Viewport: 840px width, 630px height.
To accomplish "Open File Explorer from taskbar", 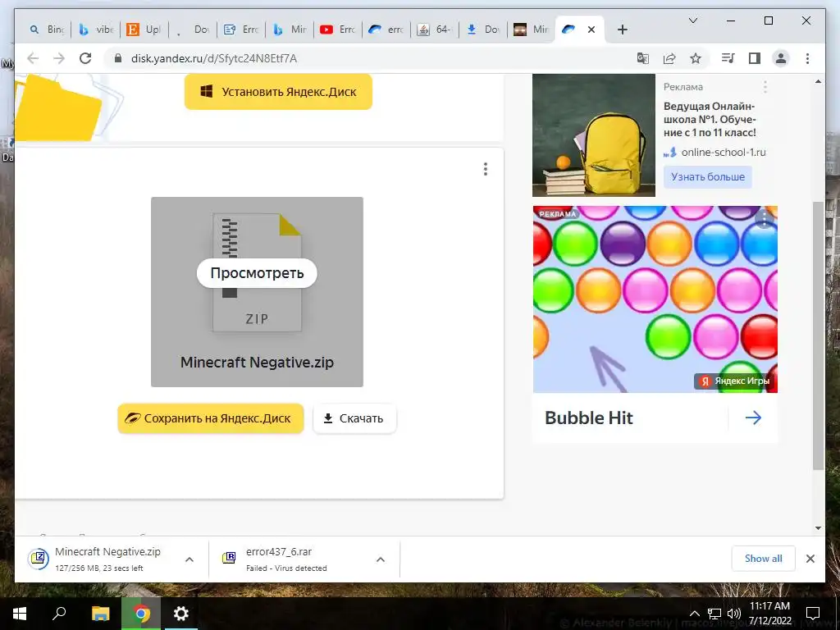I will (x=100, y=614).
